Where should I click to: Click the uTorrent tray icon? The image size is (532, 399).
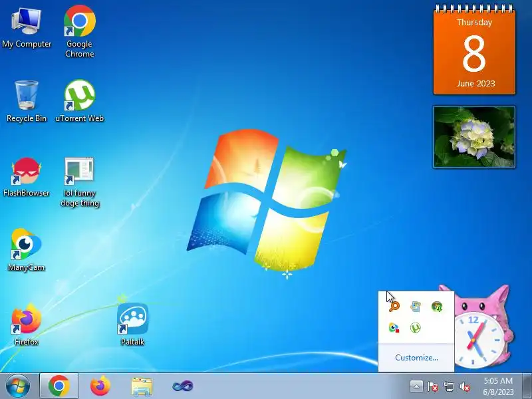point(415,328)
